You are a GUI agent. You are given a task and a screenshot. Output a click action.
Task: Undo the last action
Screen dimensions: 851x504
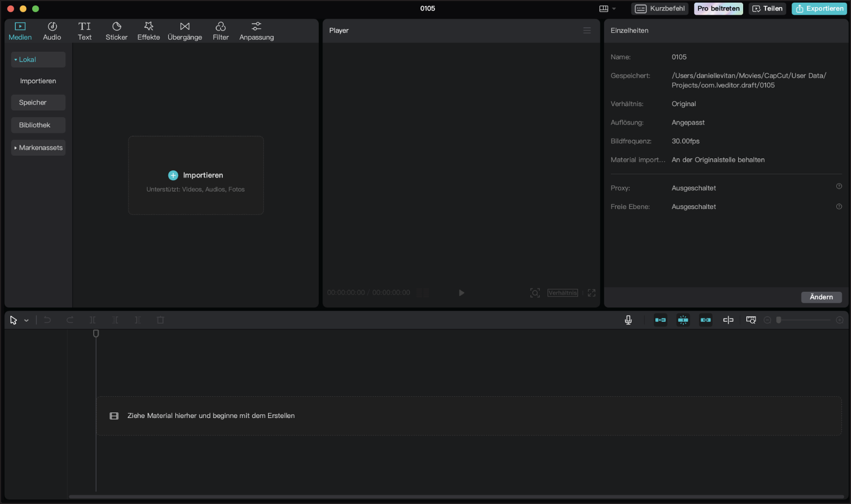(47, 320)
